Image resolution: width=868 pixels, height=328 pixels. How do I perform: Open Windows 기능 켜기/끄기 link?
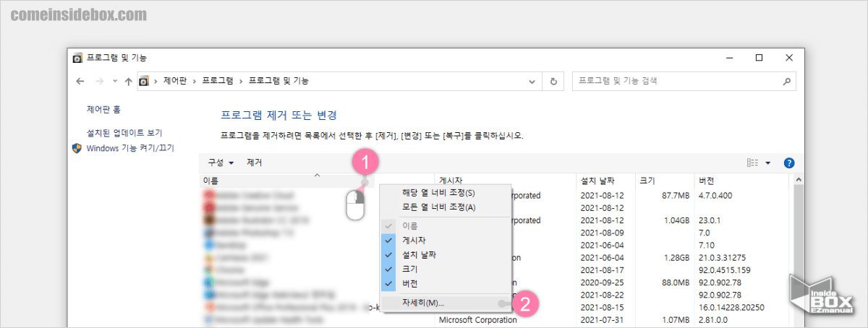click(130, 148)
